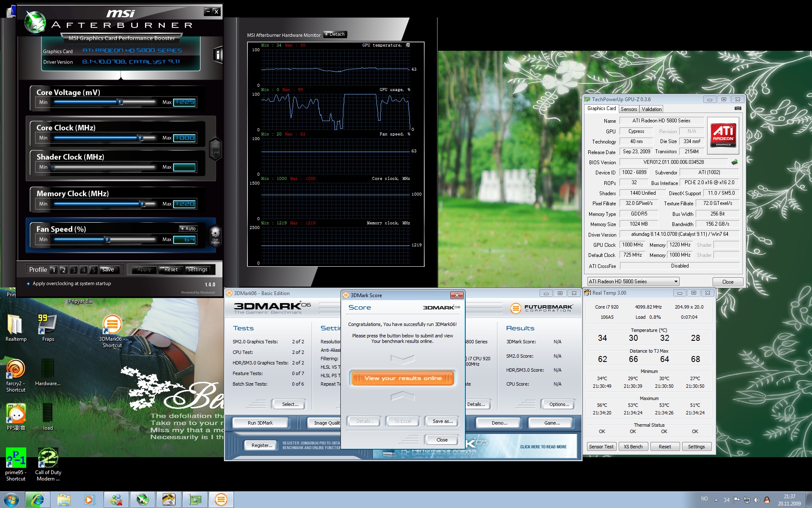Click the Afterburner info 'i' button
The width and height of the screenshot is (812, 508).
218,55
